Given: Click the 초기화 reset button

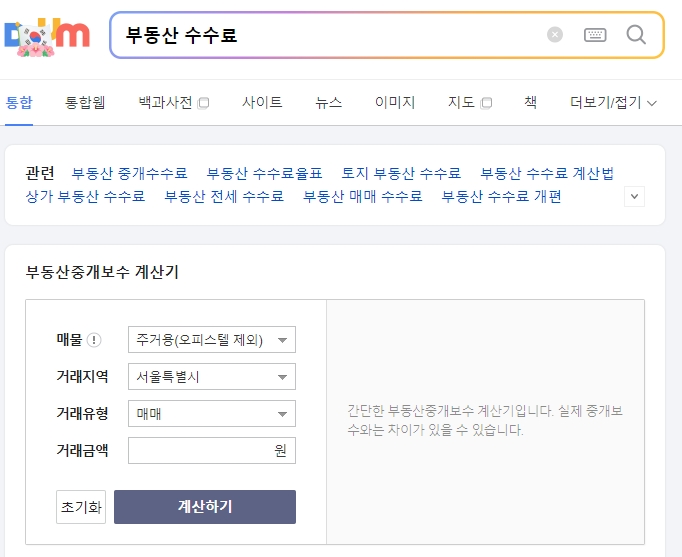Looking at the screenshot, I should (x=81, y=507).
